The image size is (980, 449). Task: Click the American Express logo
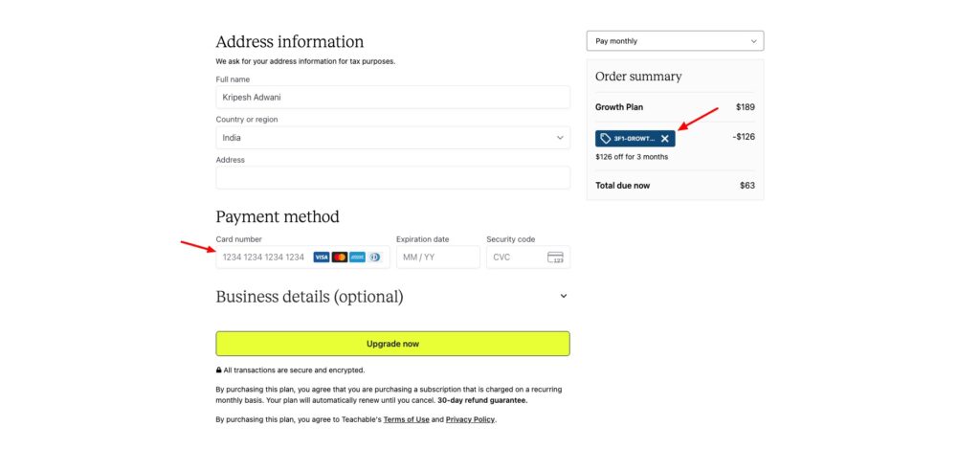[357, 258]
